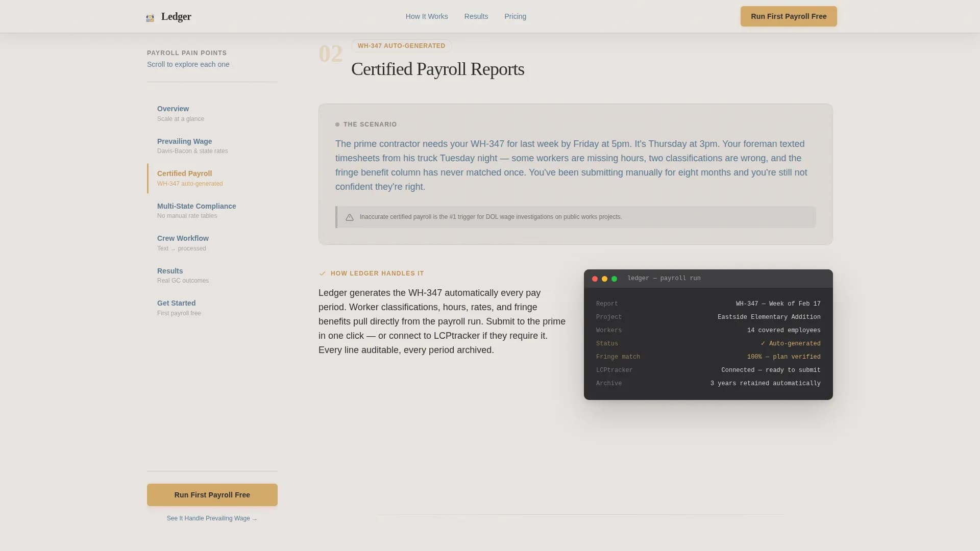This screenshot has height=551, width=980.
Task: Click the yellow dot in terminal window
Action: point(604,279)
